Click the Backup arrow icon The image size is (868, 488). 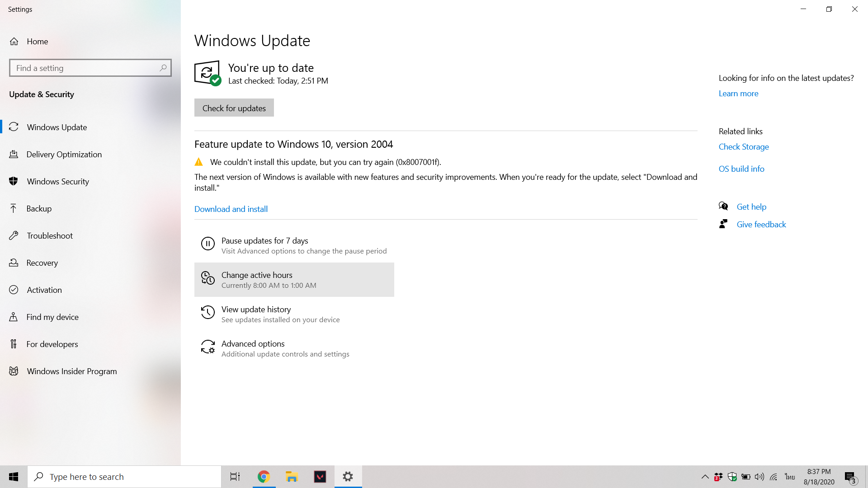pos(14,208)
